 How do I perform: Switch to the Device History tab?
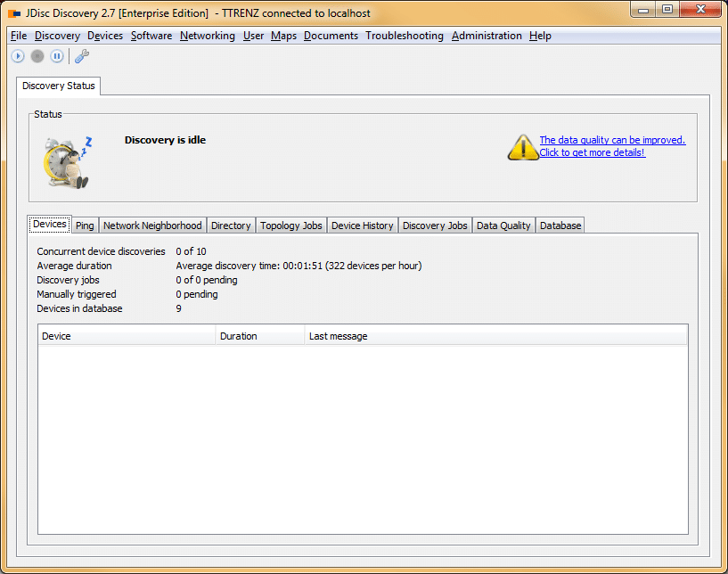(x=362, y=225)
